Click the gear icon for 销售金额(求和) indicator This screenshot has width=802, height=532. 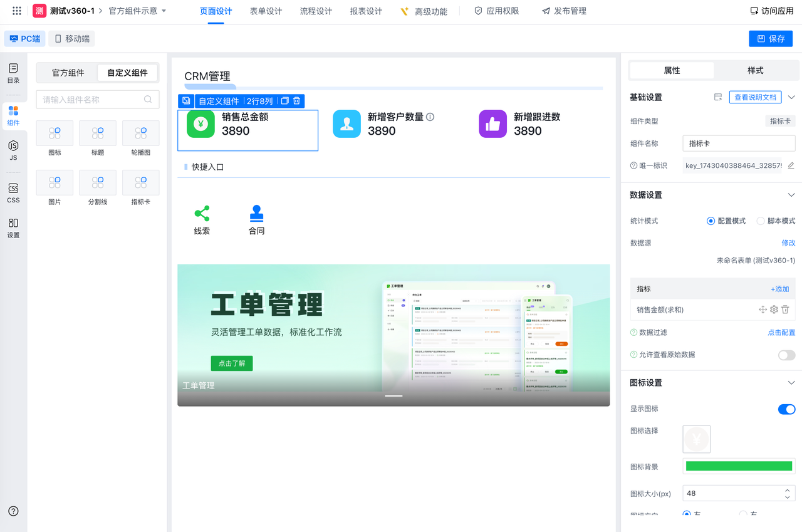coord(774,310)
